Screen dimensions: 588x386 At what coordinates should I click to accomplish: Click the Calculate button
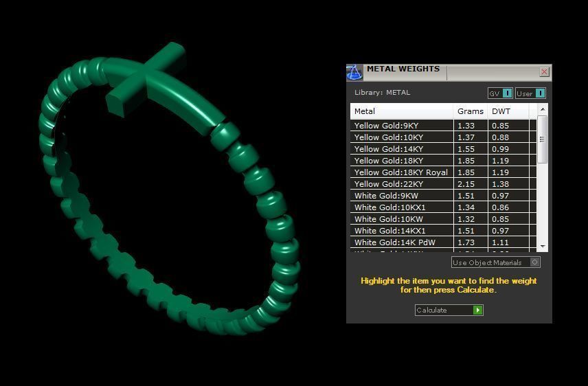click(449, 310)
